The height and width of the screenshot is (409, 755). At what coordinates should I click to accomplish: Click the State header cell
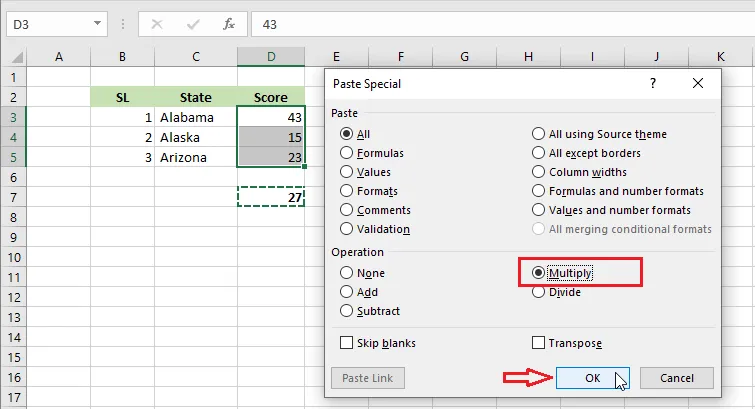click(195, 97)
